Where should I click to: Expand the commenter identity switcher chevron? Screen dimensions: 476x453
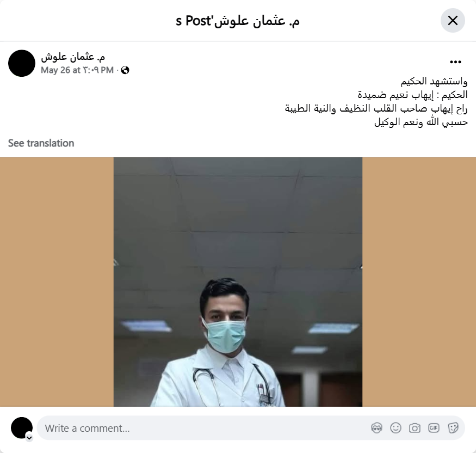[29, 438]
